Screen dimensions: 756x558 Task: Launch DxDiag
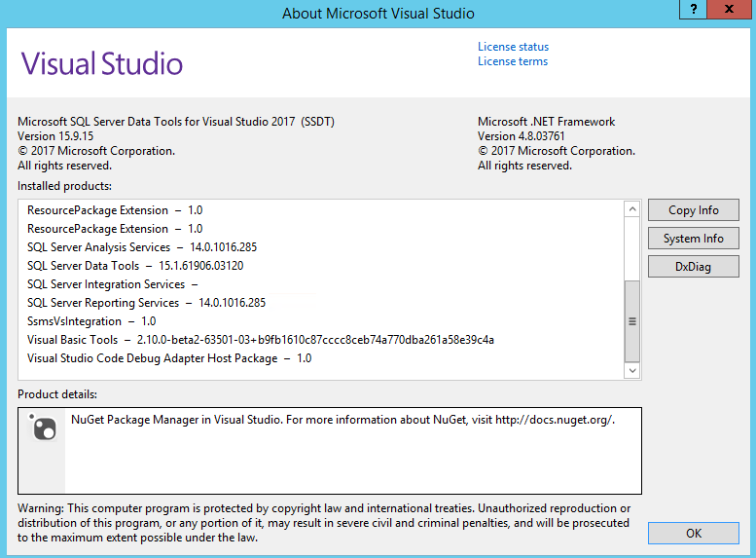(694, 267)
